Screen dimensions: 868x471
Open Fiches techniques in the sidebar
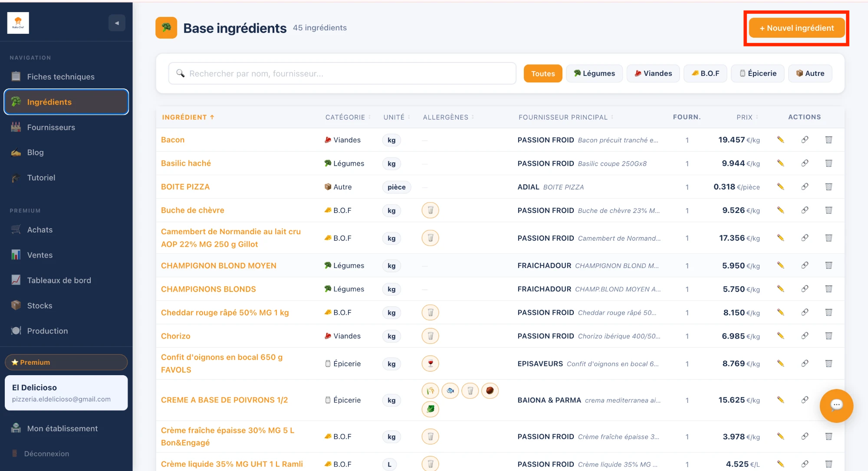66,77
